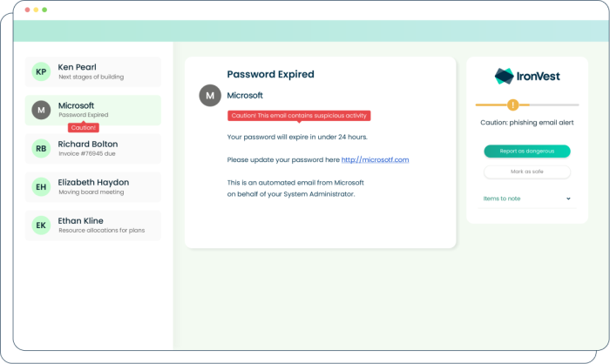Click the Microsoft M avatar in the inbox list
Image resolution: width=610 pixels, height=364 pixels.
pyautogui.click(x=41, y=110)
